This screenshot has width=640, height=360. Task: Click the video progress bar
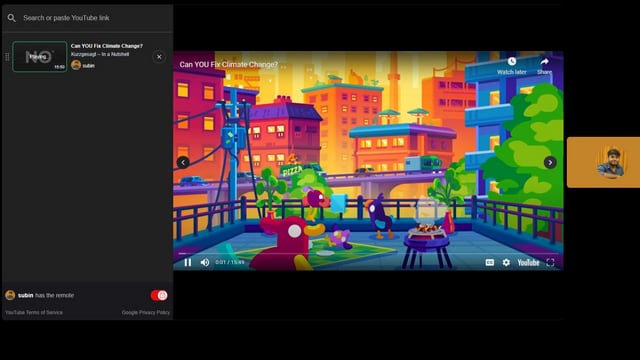pyautogui.click(x=368, y=253)
